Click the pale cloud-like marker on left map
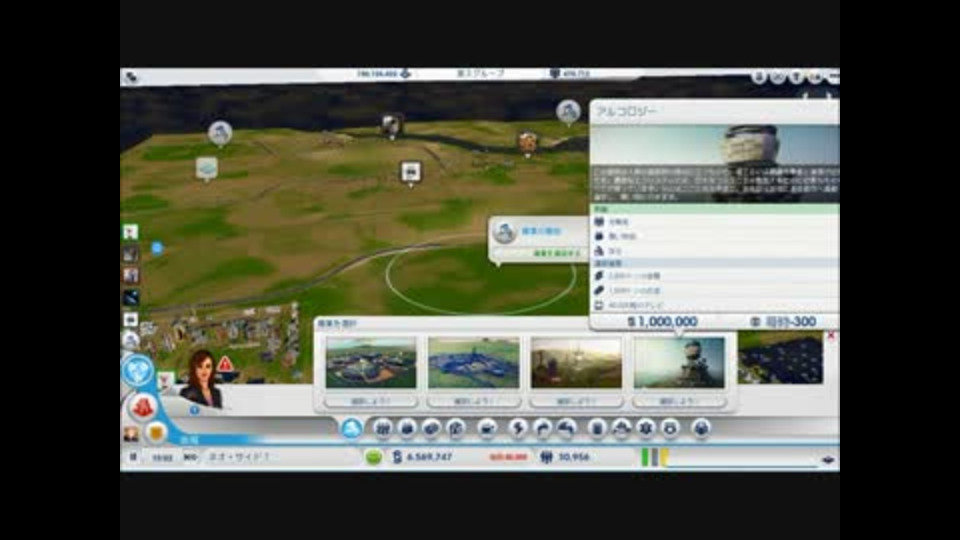 tap(207, 168)
